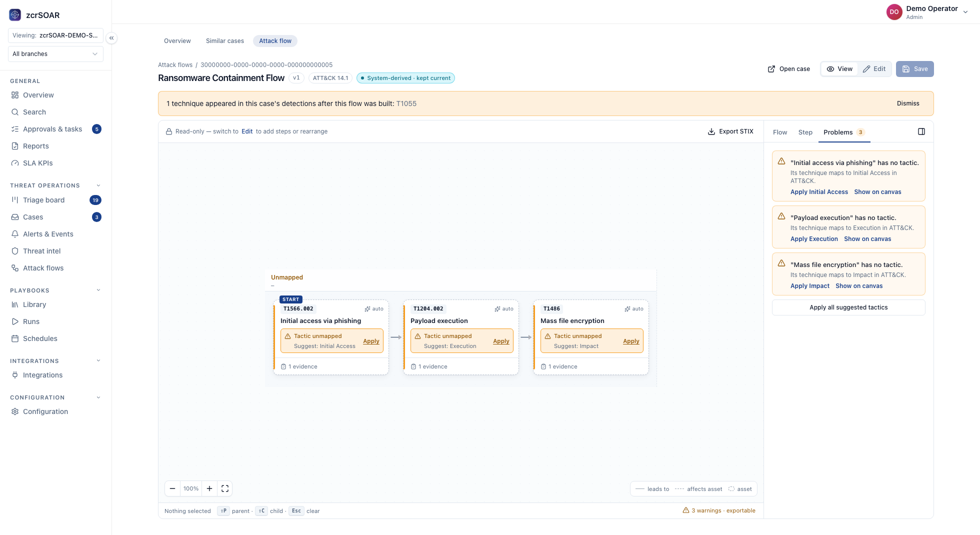Show Payload execution on canvas

click(x=867, y=239)
